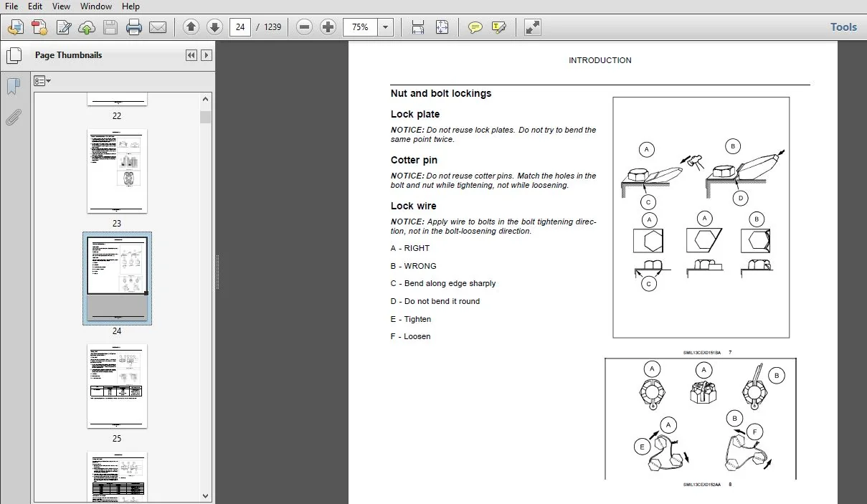Viewport: 867px width, 504px height.
Task: Click the page number field showing 24
Action: (x=240, y=27)
